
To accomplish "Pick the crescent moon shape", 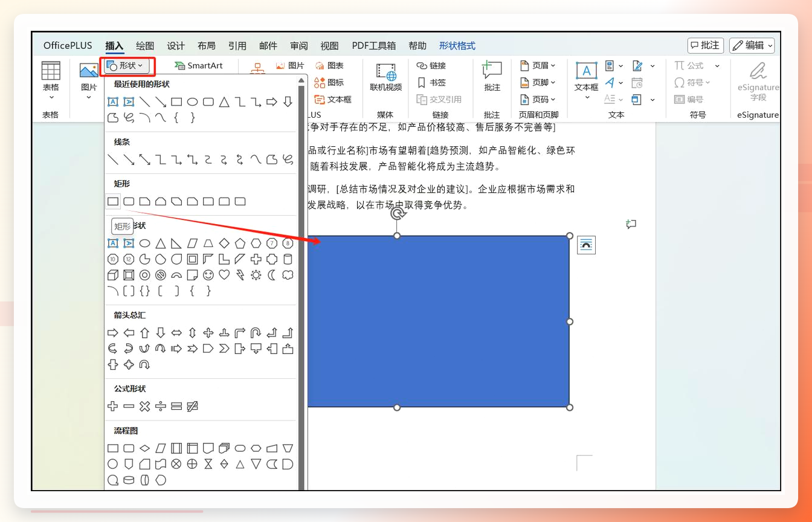I will click(x=272, y=275).
